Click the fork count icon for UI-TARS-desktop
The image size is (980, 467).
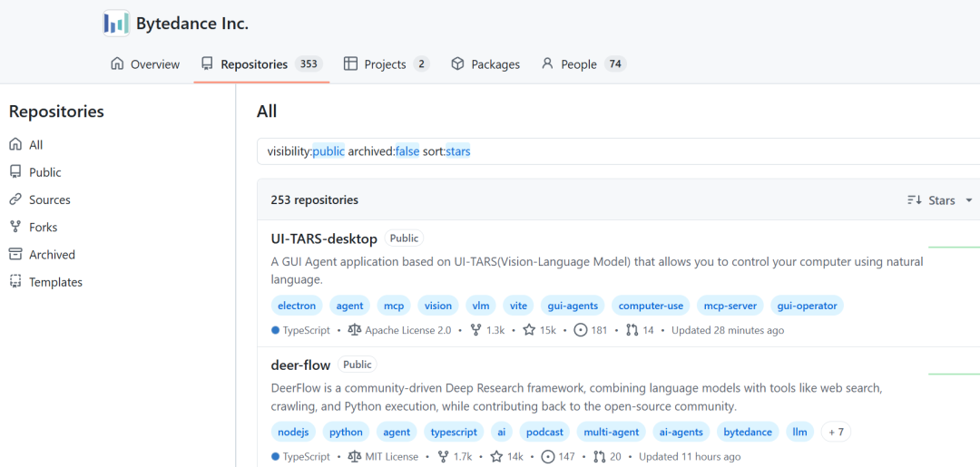[x=475, y=331]
